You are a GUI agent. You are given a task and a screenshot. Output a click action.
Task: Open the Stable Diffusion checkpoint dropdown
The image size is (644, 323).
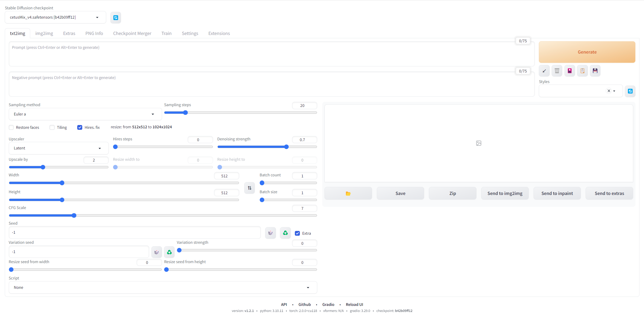[x=55, y=17]
